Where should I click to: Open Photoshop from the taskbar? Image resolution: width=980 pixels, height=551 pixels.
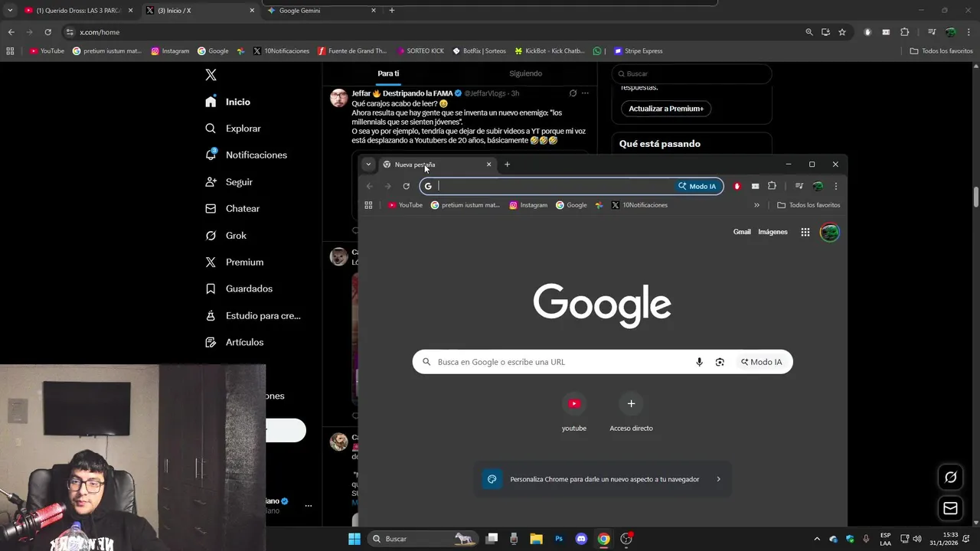point(559,539)
